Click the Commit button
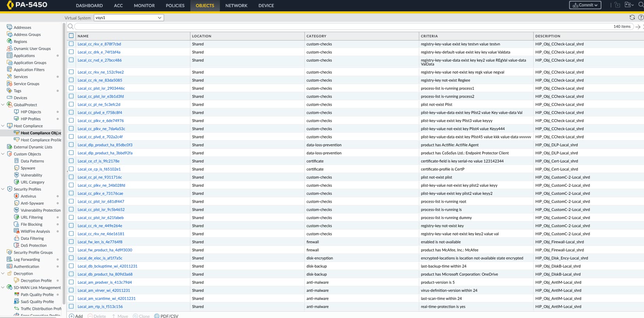The height and width of the screenshot is (318, 644). click(585, 5)
